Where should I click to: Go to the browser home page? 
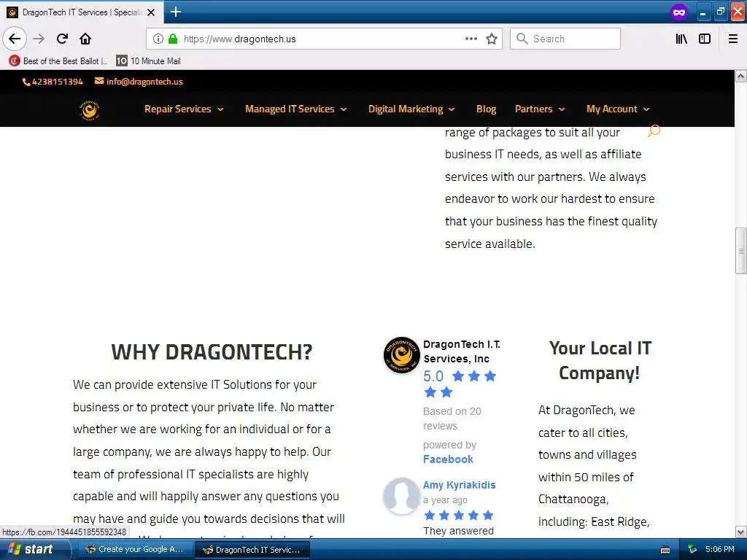point(85,39)
